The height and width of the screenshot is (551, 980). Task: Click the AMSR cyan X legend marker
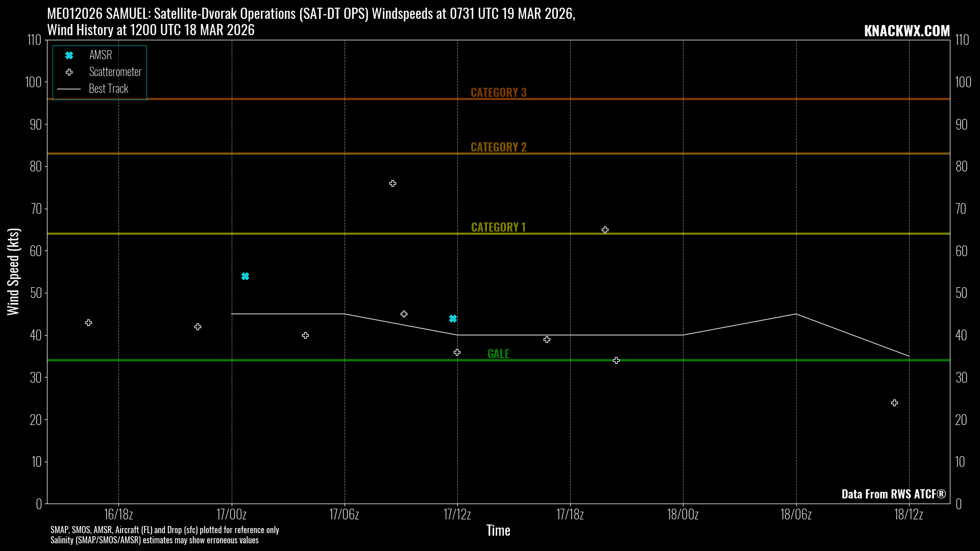pyautogui.click(x=69, y=55)
